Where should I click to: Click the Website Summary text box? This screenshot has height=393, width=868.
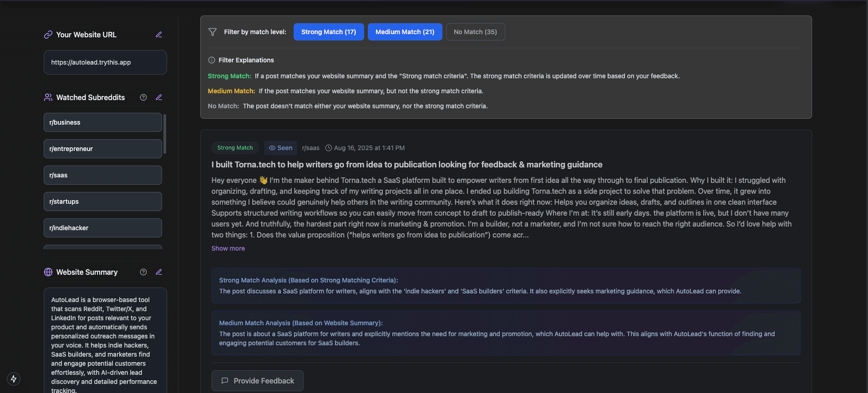(x=105, y=340)
